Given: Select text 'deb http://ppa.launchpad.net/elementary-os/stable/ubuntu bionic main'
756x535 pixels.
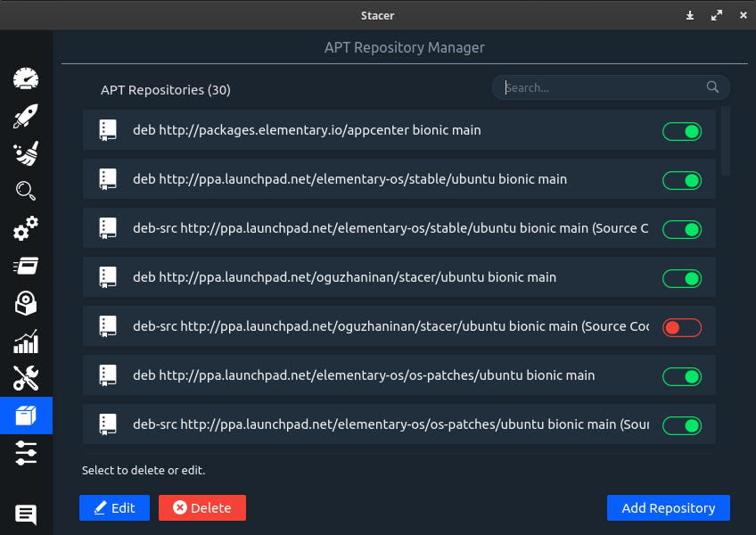Looking at the screenshot, I should 349,179.
